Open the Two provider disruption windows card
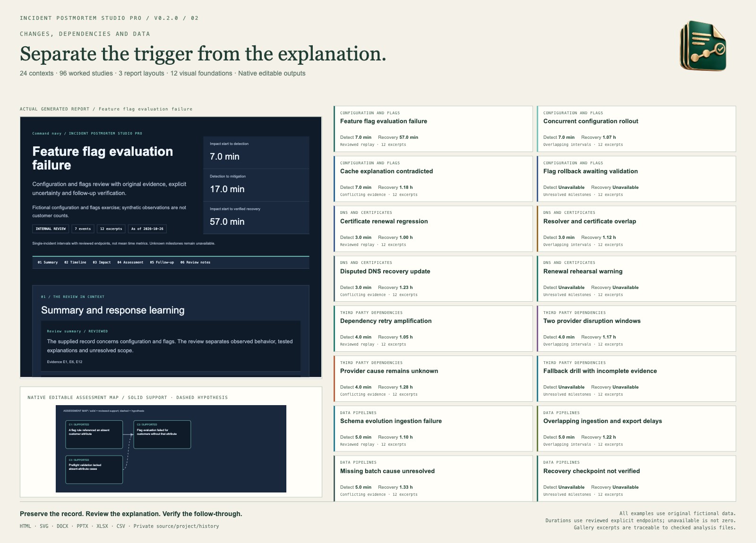Screen dimensions: 756x543 point(636,329)
